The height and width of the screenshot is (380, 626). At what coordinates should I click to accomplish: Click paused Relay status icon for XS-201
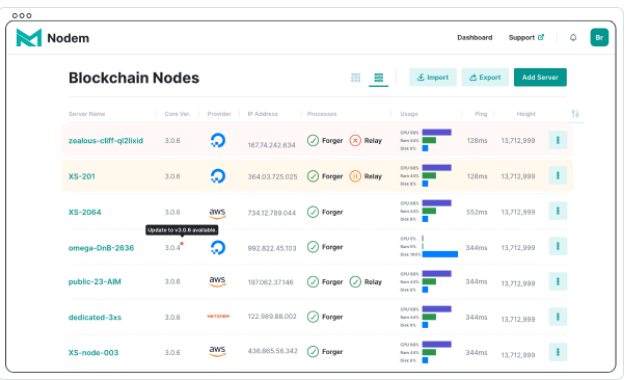click(x=355, y=176)
